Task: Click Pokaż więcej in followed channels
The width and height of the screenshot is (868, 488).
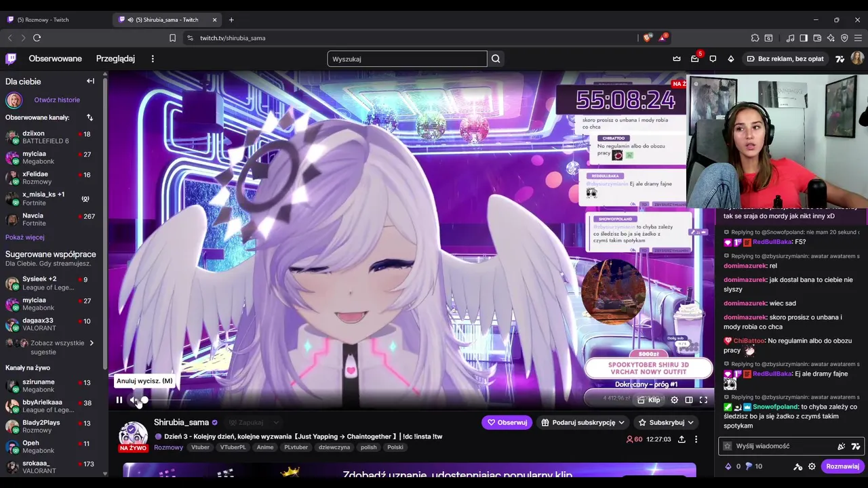Action: pos(25,237)
